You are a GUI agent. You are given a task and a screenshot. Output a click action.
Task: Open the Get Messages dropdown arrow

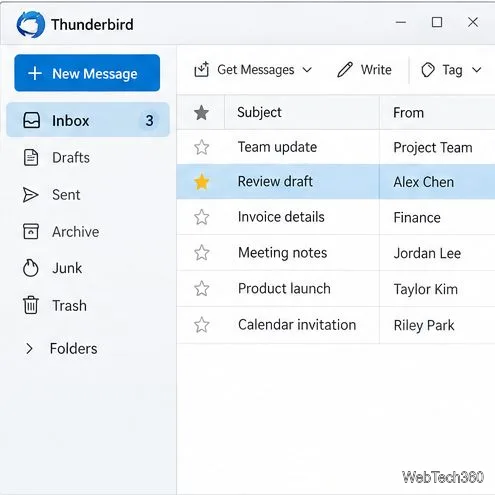(307, 70)
